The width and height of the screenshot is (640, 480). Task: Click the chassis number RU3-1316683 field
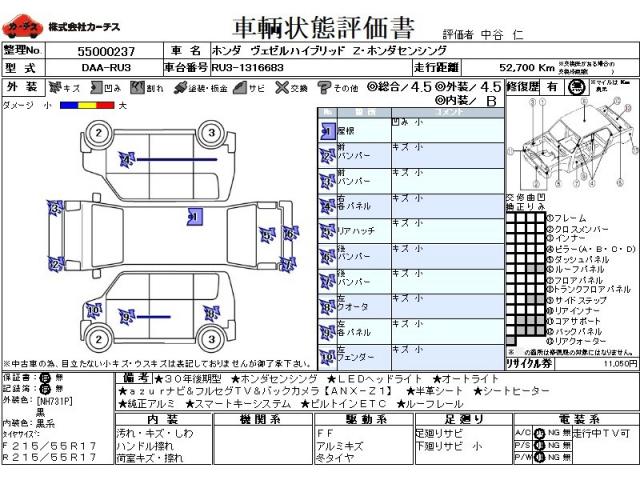(248, 67)
